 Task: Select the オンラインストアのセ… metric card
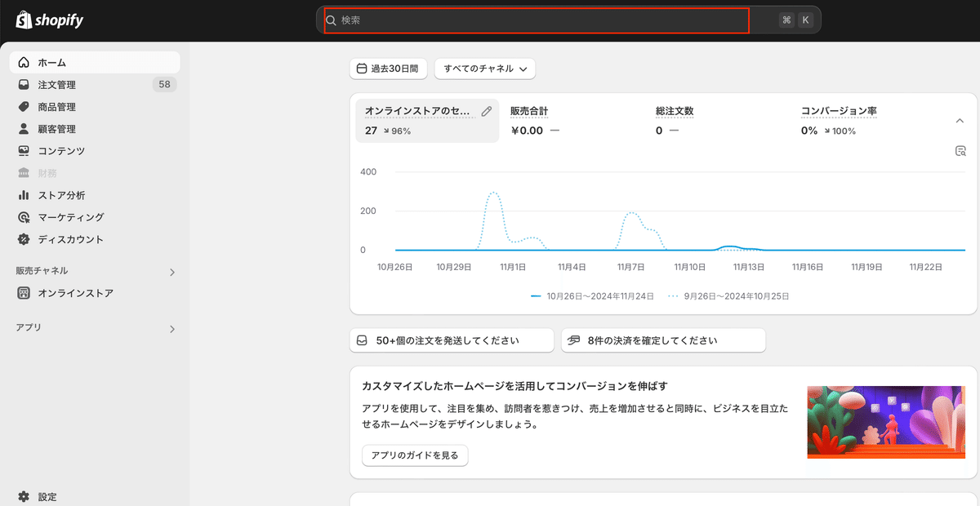(427, 121)
